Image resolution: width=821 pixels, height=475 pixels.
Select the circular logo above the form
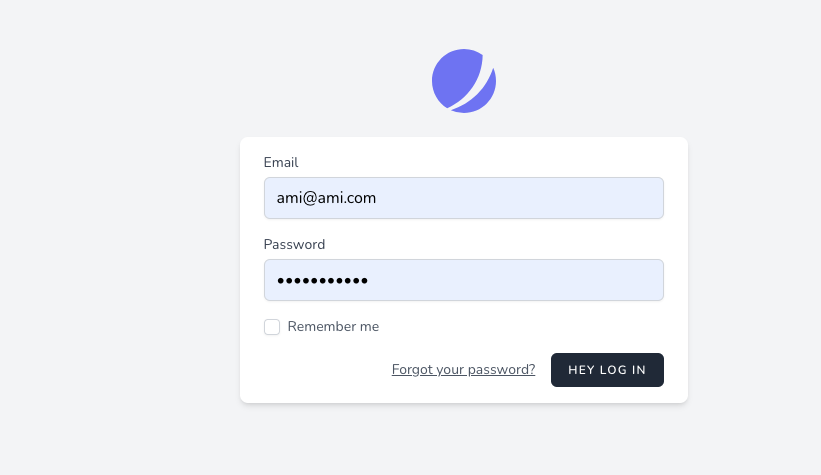[464, 81]
